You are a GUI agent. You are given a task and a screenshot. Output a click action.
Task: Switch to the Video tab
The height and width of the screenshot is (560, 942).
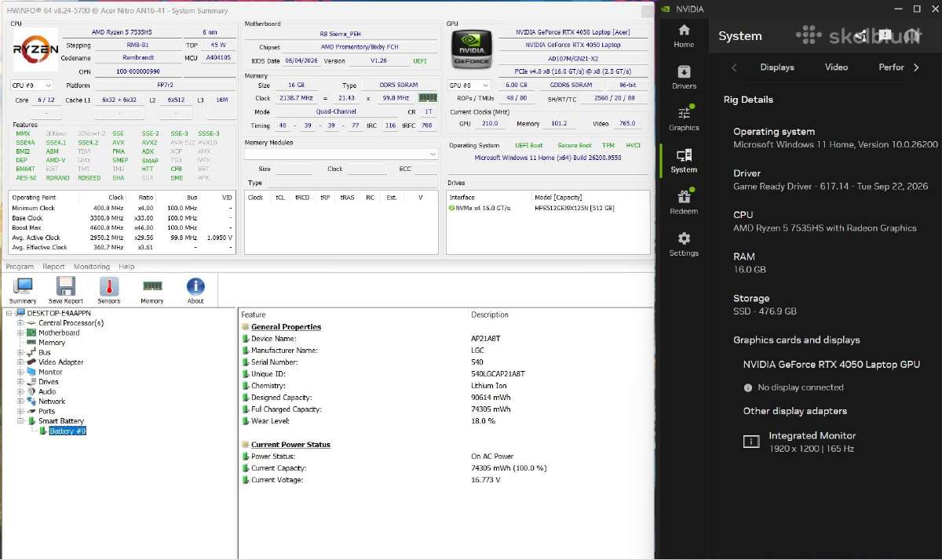(x=836, y=67)
